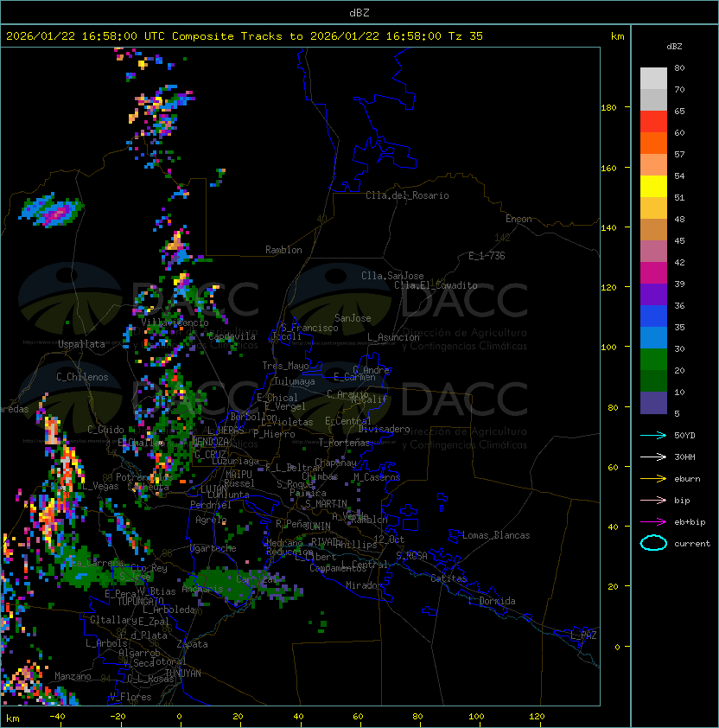The image size is (719, 728).
Task: Click the '140' km vertical axis label
Action: pyautogui.click(x=608, y=228)
